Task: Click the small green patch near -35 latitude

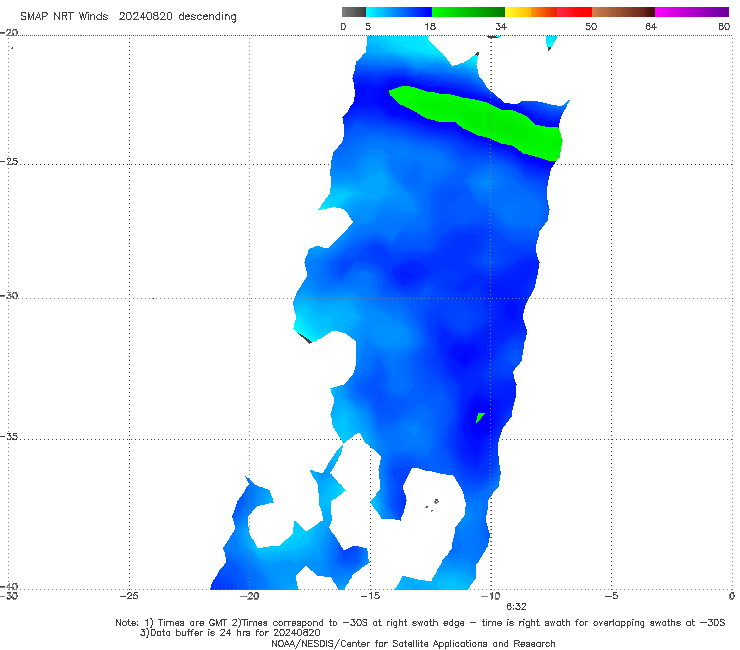Action: 480,417
